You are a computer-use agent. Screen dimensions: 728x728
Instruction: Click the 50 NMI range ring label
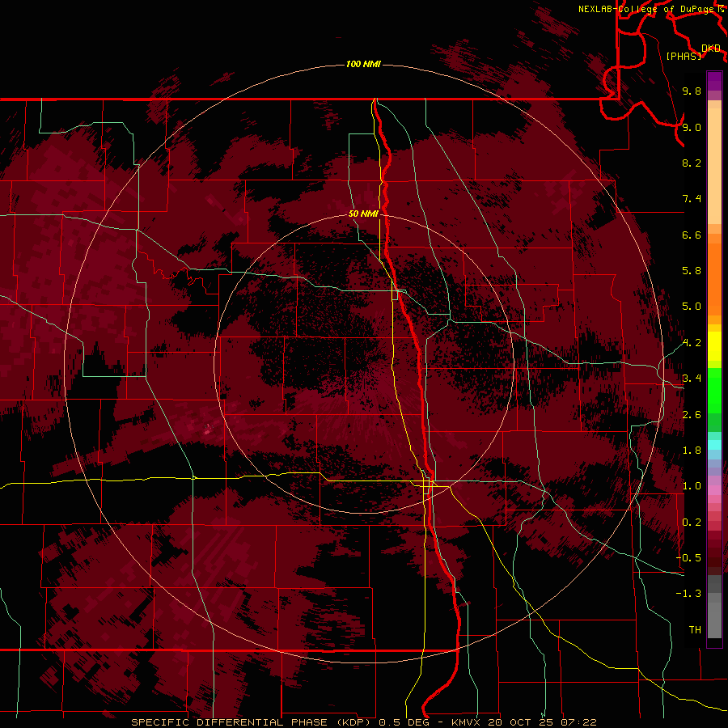point(363,214)
